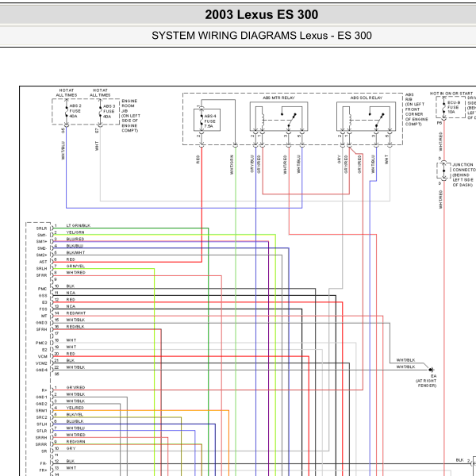Click the BLU/RED wire label
The image size is (476, 476).
point(75,240)
